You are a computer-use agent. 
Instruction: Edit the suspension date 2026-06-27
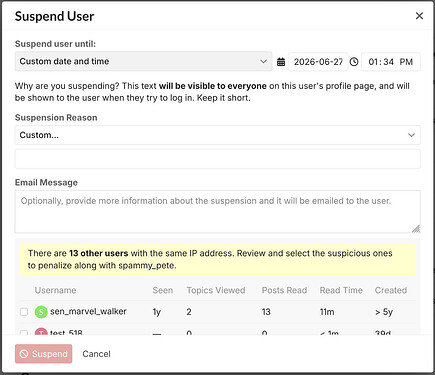point(318,62)
